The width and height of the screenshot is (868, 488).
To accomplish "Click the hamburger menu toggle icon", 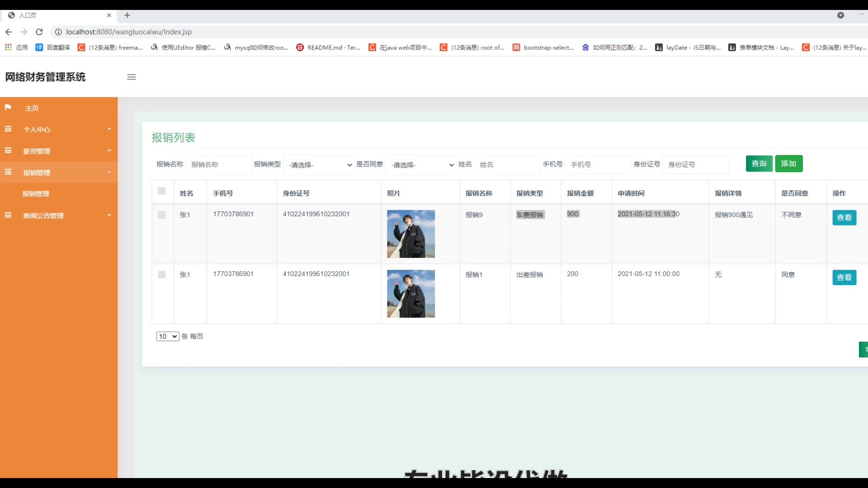I will point(131,77).
